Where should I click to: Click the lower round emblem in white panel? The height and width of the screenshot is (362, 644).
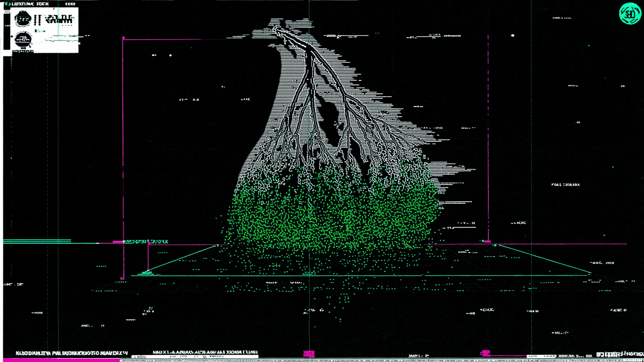click(x=23, y=40)
